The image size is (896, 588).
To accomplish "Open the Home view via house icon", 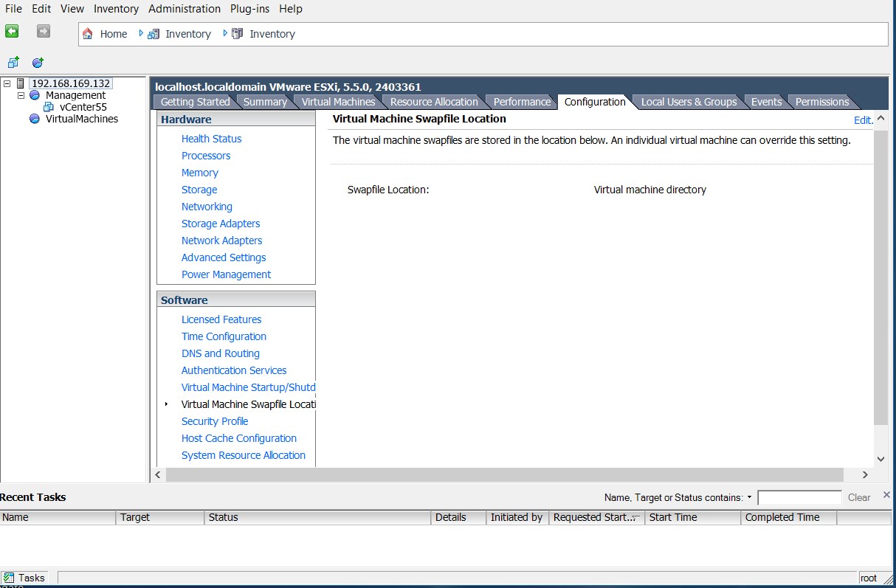I will pyautogui.click(x=89, y=33).
